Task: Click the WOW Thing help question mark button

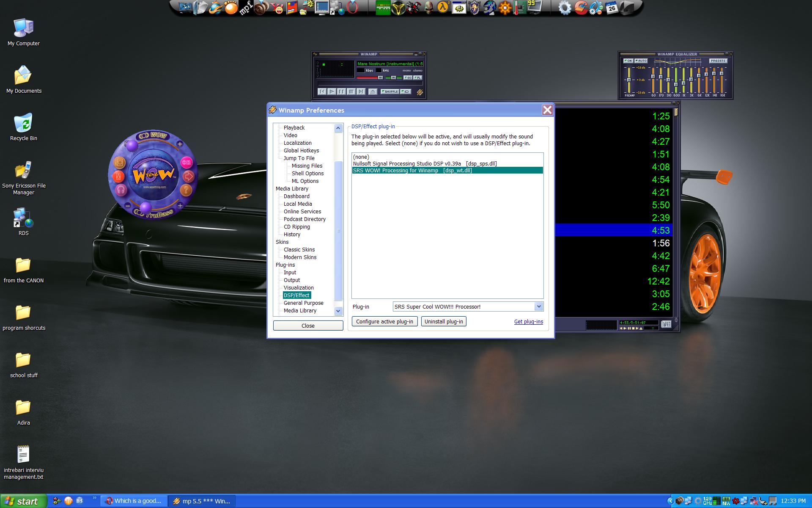Action: coord(186,190)
